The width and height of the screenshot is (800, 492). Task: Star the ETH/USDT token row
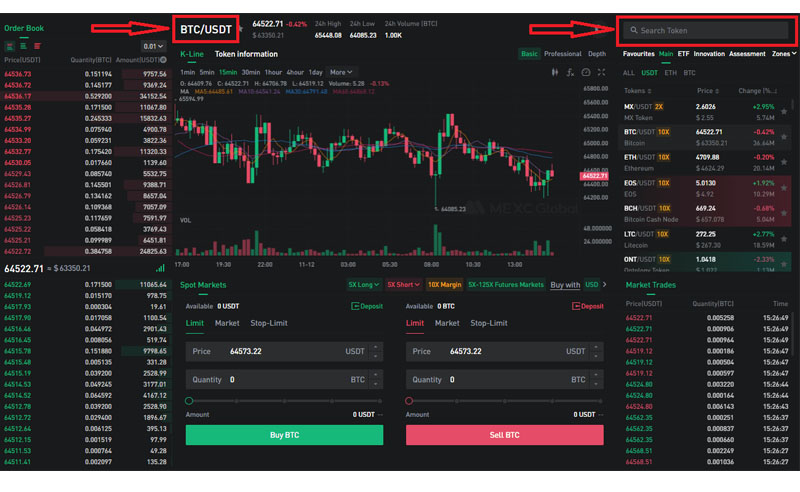pyautogui.click(x=784, y=162)
